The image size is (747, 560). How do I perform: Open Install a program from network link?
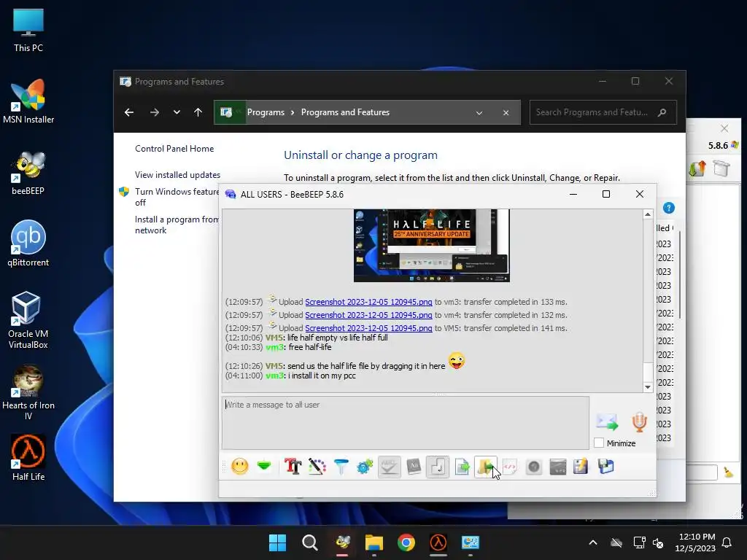(177, 225)
